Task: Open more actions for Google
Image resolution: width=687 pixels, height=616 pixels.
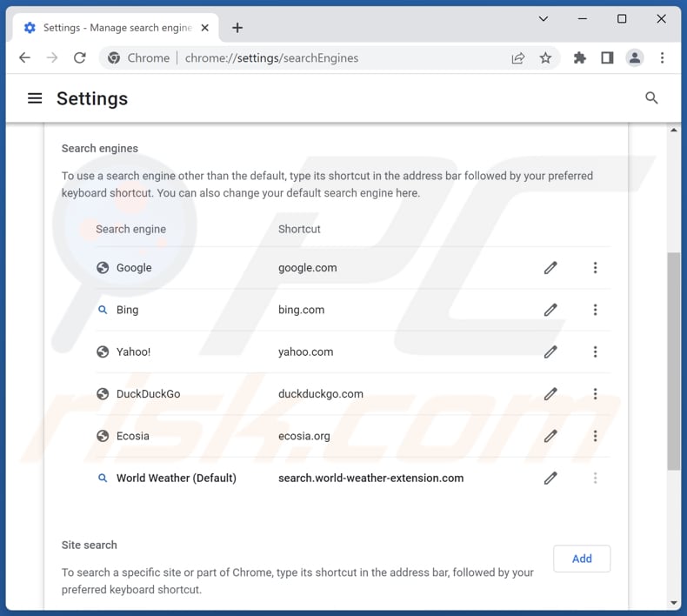Action: click(595, 267)
